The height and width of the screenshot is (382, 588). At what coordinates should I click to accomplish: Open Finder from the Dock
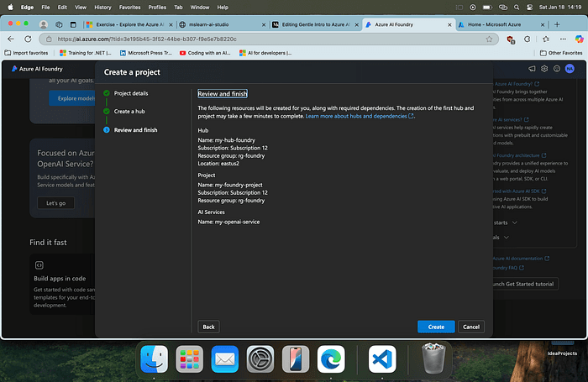point(154,359)
